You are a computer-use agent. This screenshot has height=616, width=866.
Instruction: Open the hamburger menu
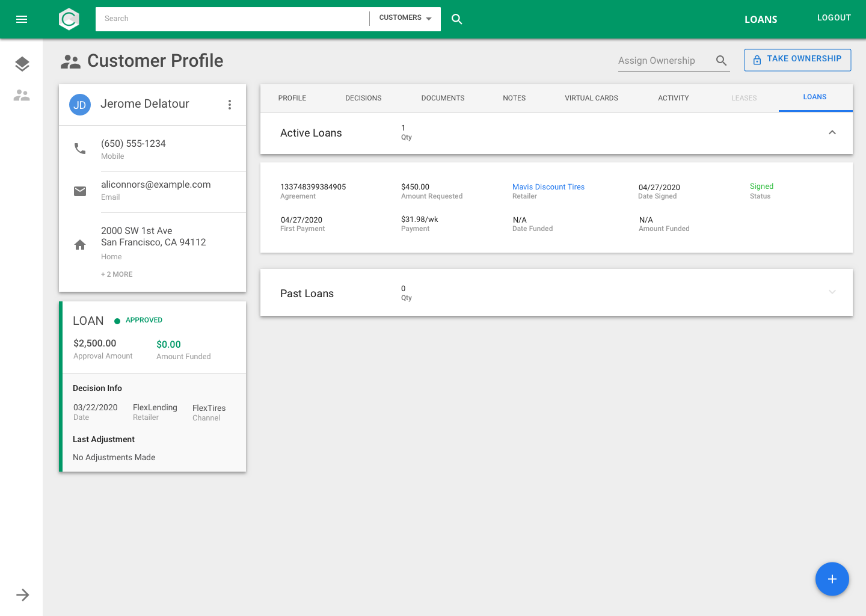[x=22, y=19]
